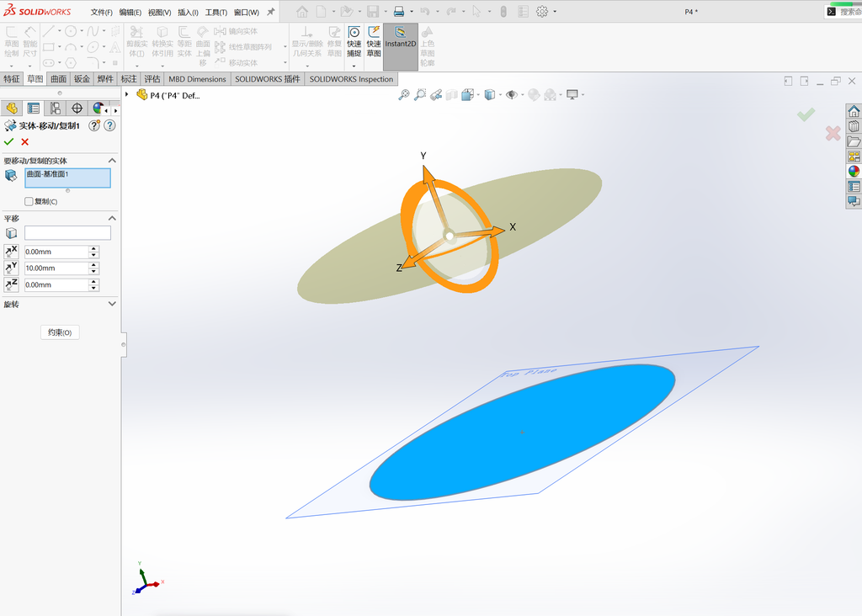The height and width of the screenshot is (616, 862).
Task: Click the blue elliptical surface in viewport
Action: [x=522, y=432]
